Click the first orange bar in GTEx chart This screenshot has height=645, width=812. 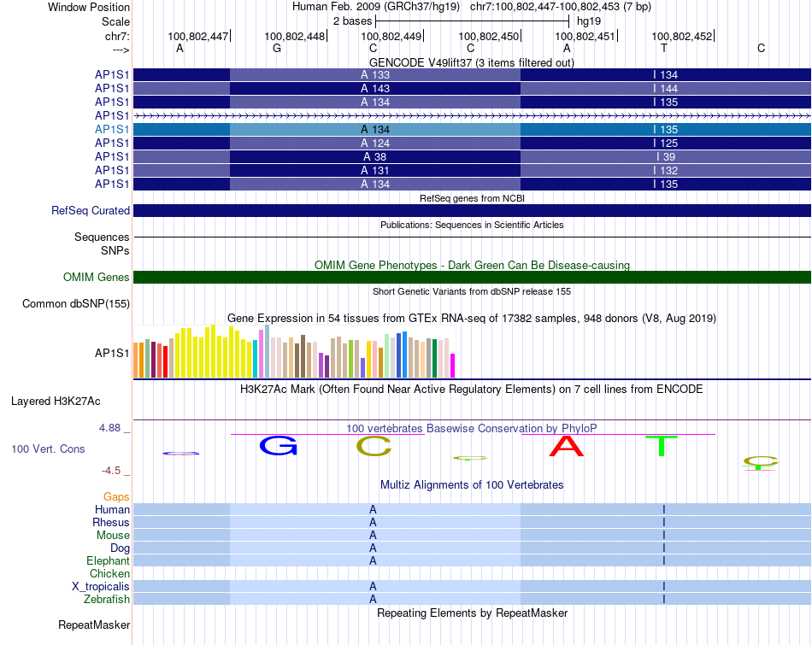pos(136,361)
